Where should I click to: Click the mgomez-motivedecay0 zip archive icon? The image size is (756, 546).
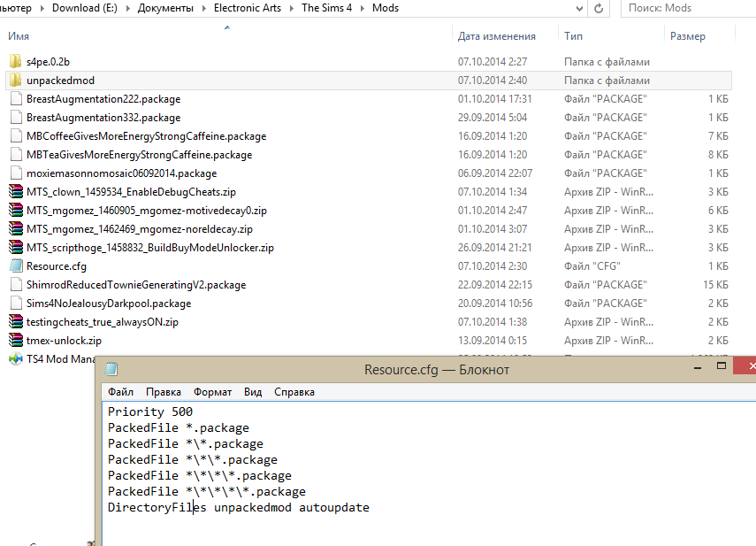16,211
